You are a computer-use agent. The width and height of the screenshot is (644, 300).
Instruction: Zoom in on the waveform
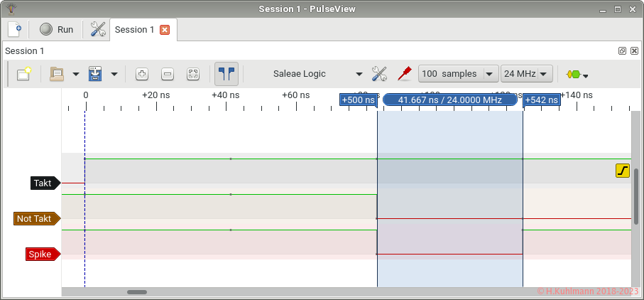141,74
